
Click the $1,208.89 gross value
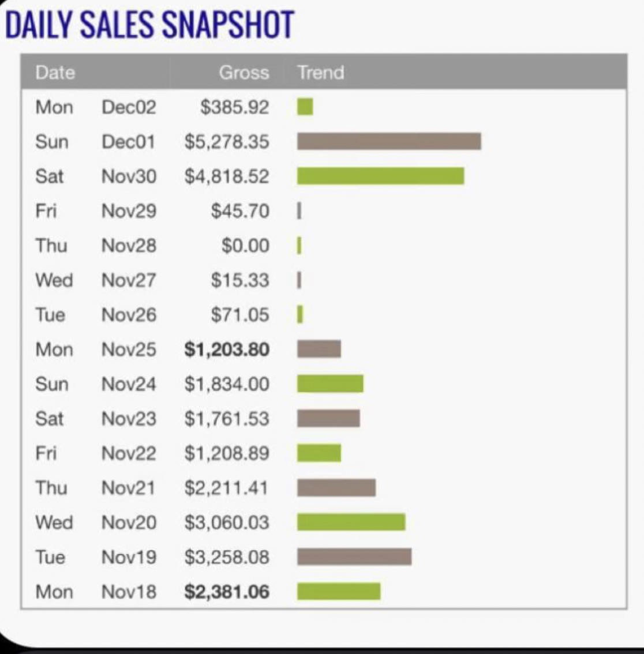pyautogui.click(x=227, y=453)
